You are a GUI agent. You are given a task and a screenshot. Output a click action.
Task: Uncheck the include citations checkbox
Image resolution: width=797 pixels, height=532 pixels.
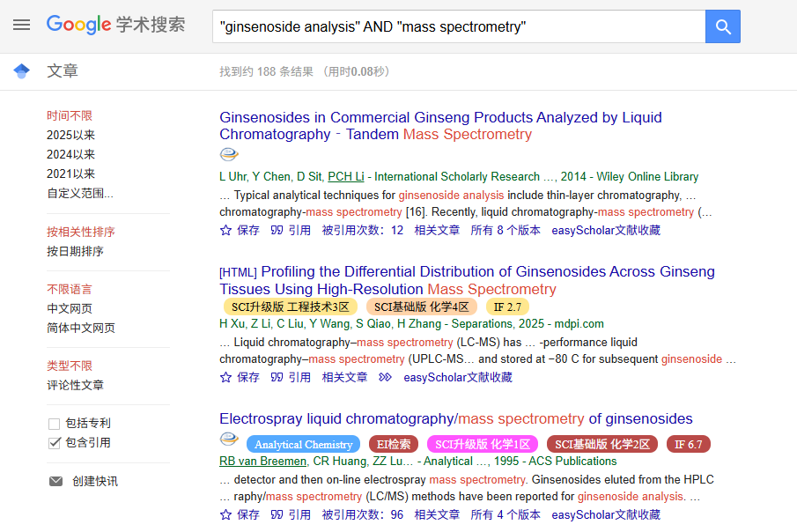click(55, 443)
